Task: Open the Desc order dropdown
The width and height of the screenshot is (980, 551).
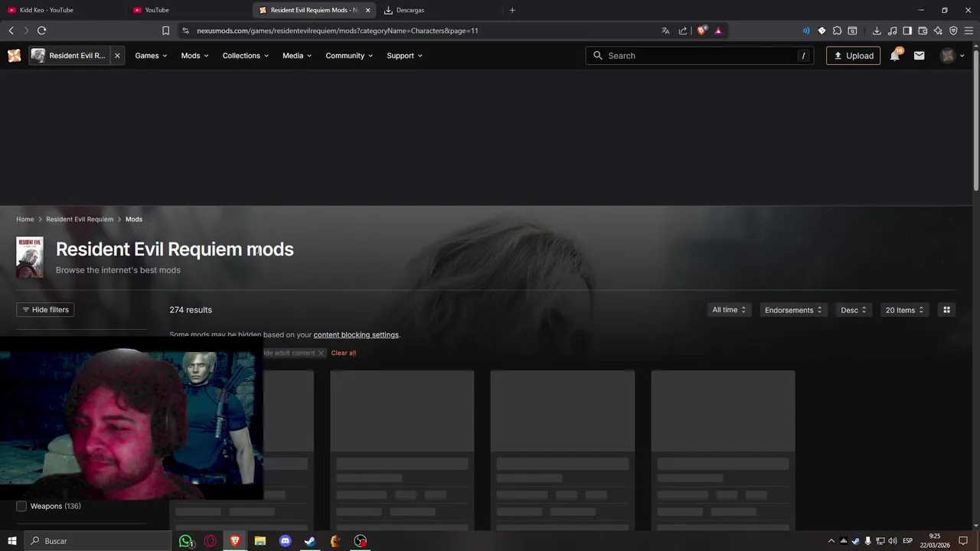Action: tap(854, 310)
